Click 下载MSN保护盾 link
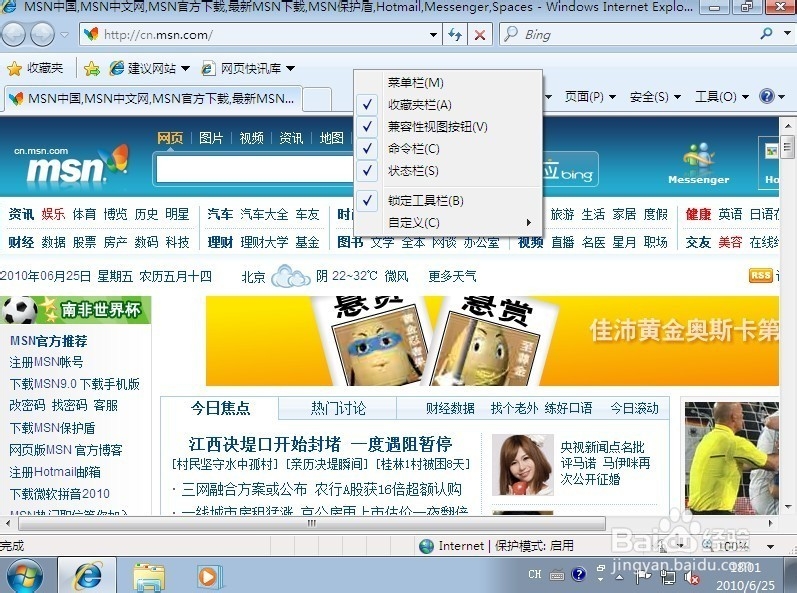The width and height of the screenshot is (797, 593). tap(52, 428)
